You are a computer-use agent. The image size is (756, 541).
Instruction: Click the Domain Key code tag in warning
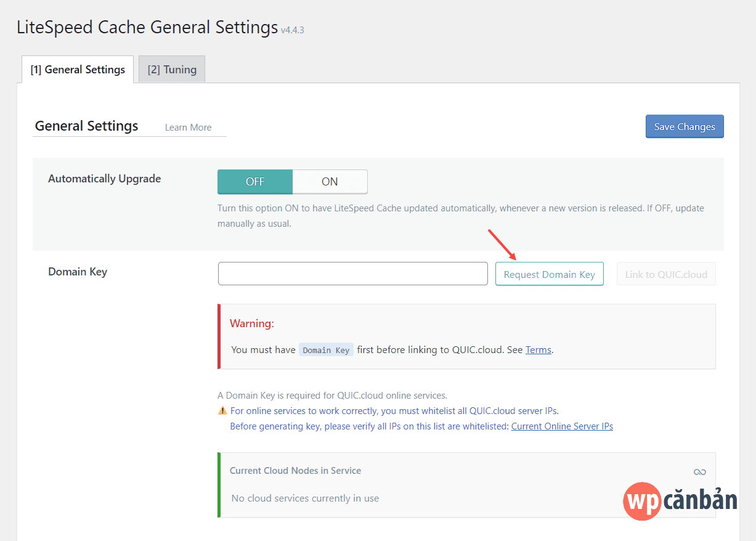(326, 350)
